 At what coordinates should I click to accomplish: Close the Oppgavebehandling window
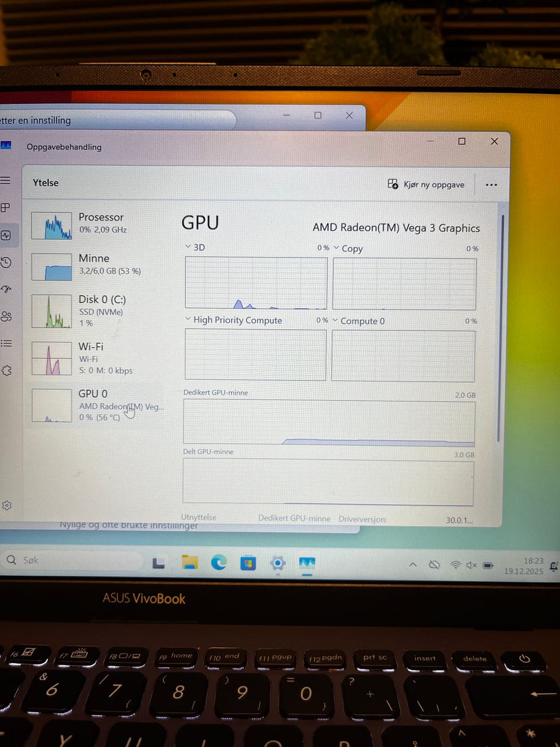(x=494, y=141)
